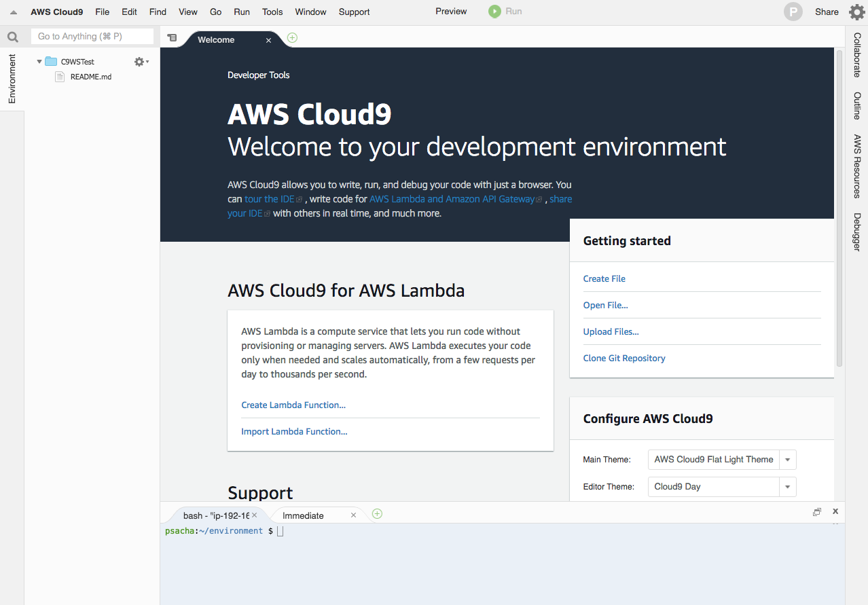Open the AWS Resources side panel
868x605 pixels.
857,166
